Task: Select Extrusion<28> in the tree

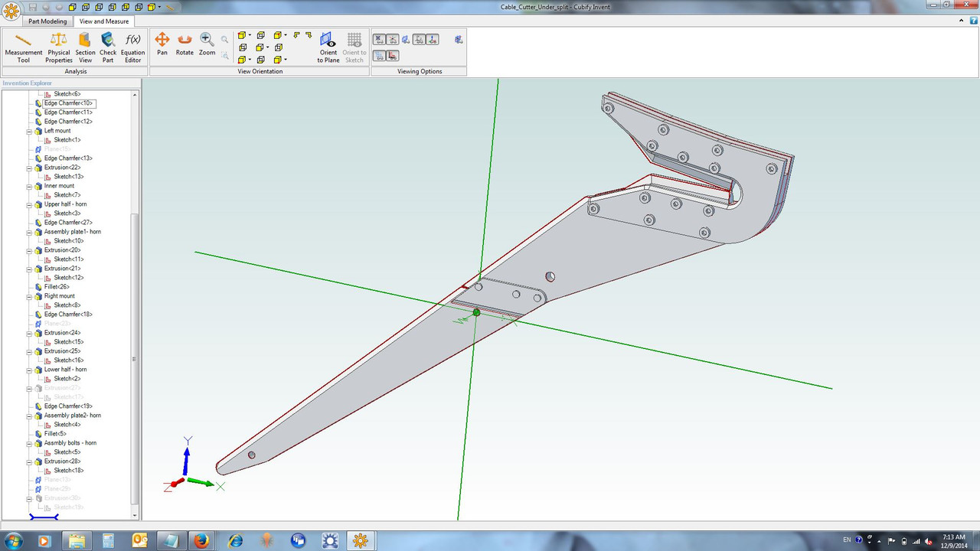Action: pyautogui.click(x=62, y=461)
